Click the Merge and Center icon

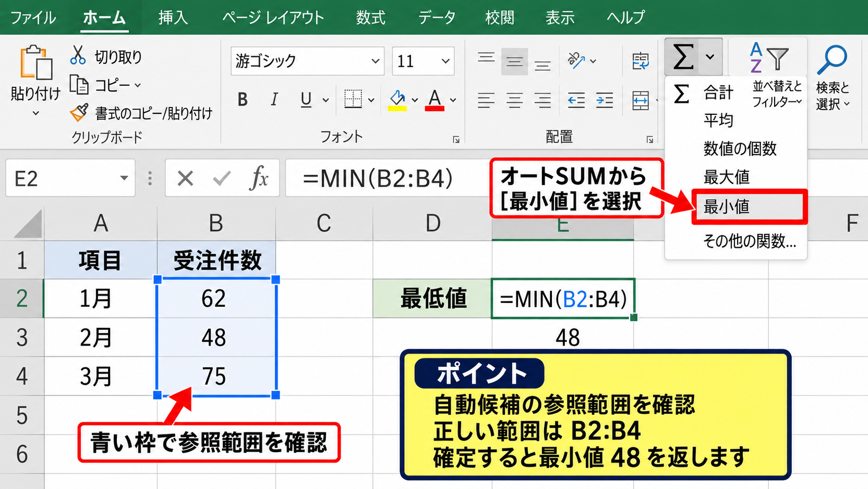coord(641,100)
